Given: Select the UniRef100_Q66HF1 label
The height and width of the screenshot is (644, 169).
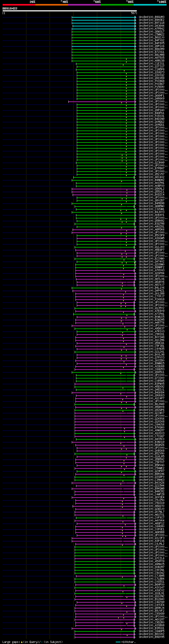Looking at the screenshot, I should click(152, 96).
